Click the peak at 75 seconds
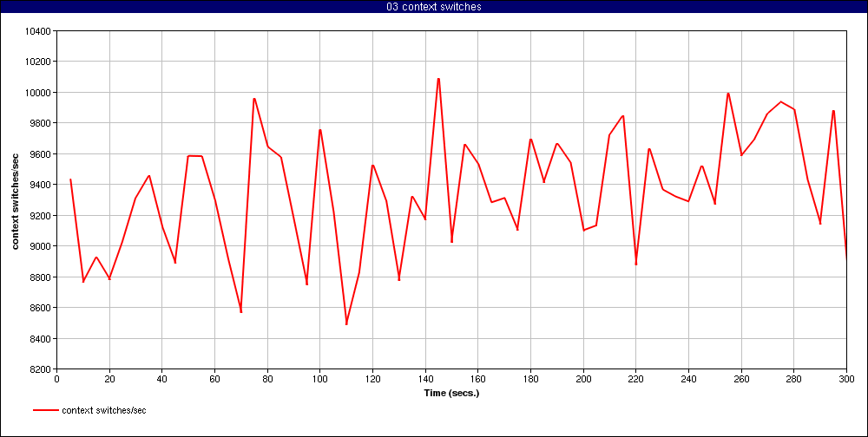The width and height of the screenshot is (868, 437). [254, 99]
